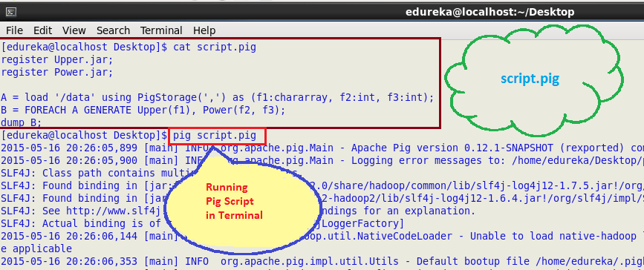Click the 'cat script.pig' command text

(x=215, y=47)
